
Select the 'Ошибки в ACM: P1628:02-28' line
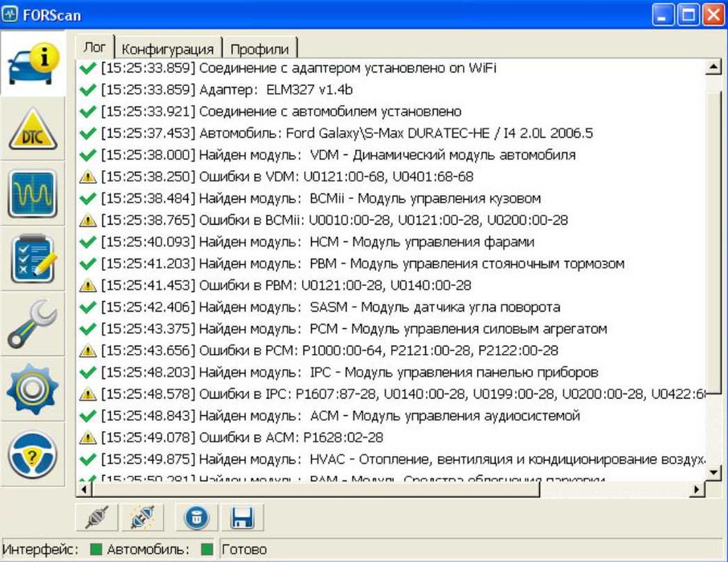[231, 438]
